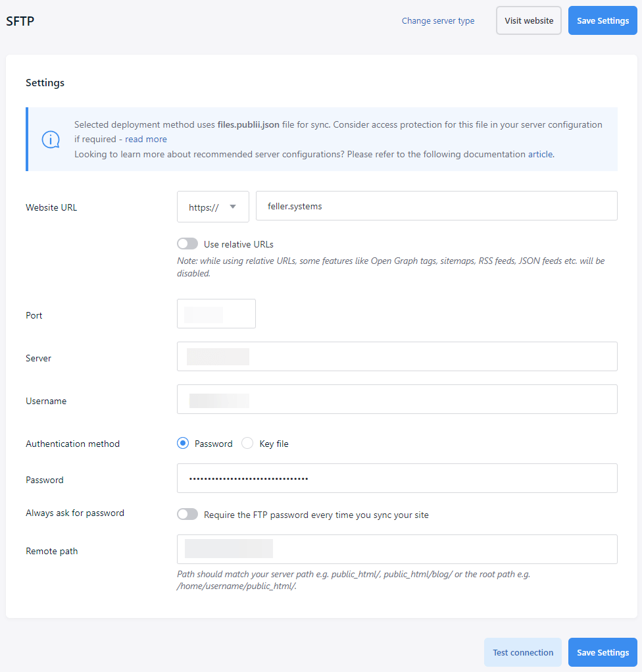The height and width of the screenshot is (672, 642).
Task: Click the Server input field
Action: 397,357
